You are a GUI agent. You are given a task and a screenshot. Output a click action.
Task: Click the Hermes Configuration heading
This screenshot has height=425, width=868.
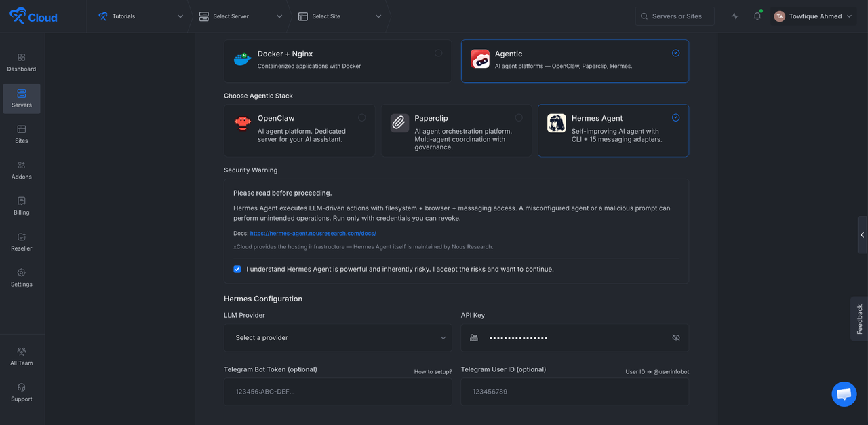263,299
